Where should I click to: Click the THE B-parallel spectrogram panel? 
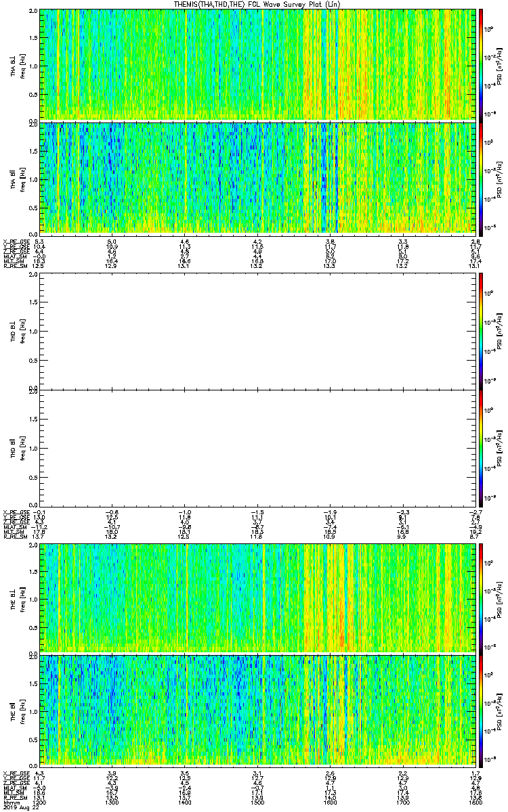[257, 710]
